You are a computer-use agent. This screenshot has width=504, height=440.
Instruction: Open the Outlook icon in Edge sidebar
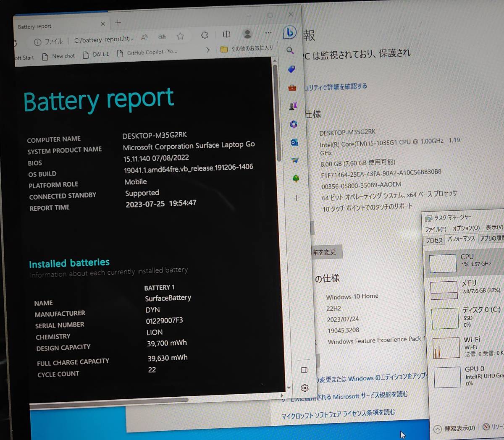[294, 143]
